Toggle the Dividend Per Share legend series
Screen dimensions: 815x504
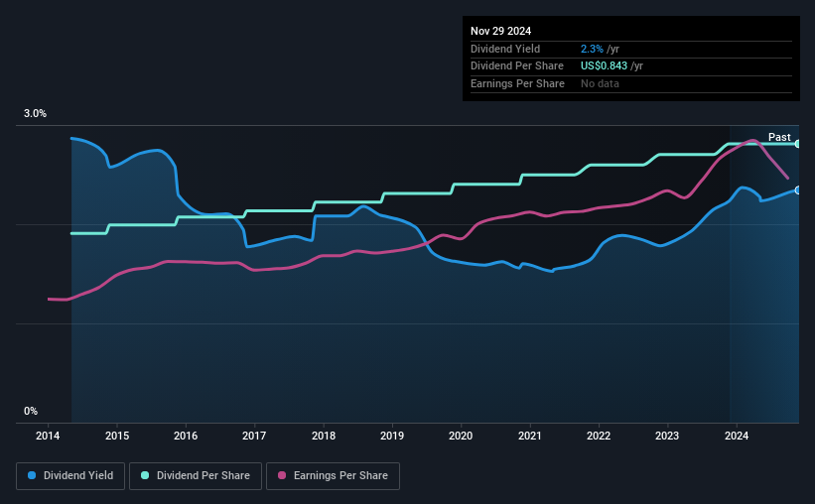coord(196,476)
